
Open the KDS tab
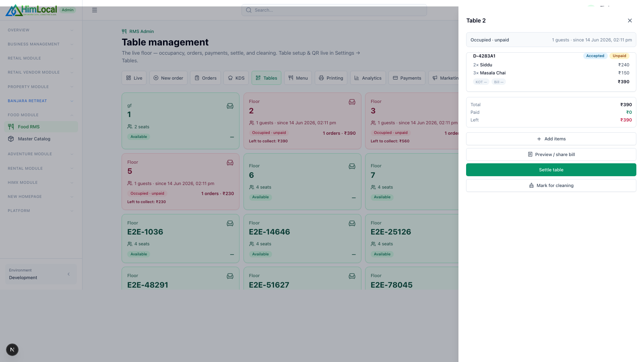[236, 78]
